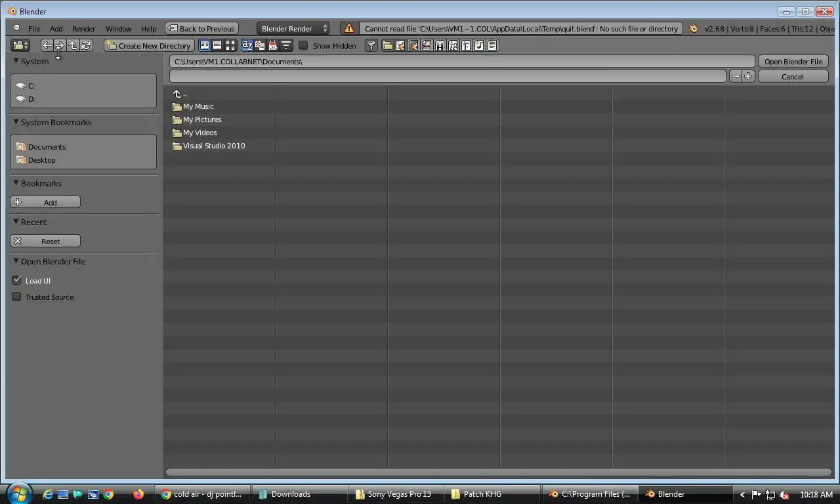Toggle script files filter
Image resolution: width=840 pixels, height=504 pixels.
tap(453, 45)
